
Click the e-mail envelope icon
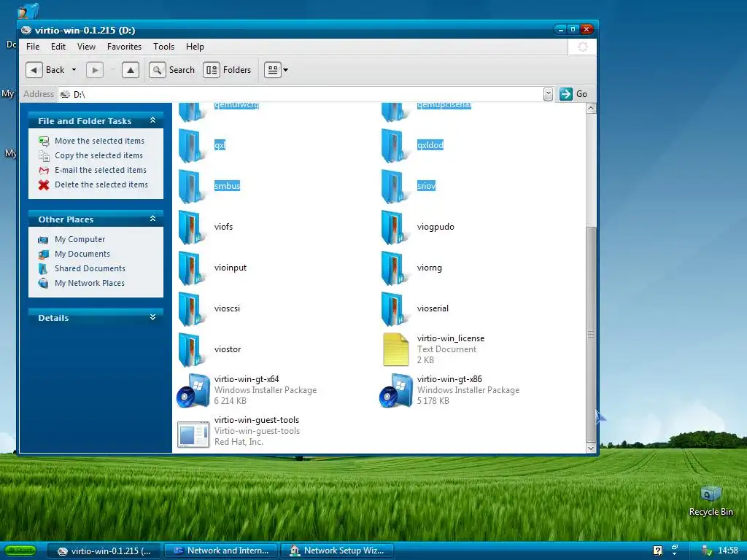pos(44,171)
